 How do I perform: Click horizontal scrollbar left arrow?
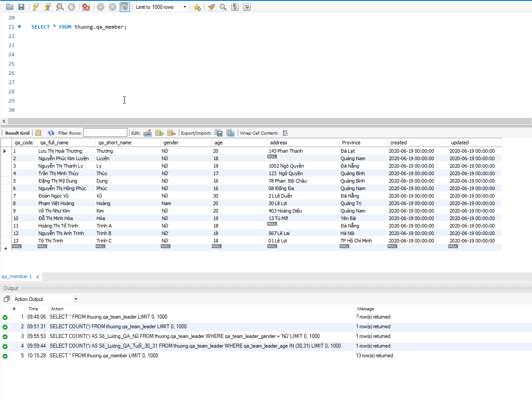pyautogui.click(x=4, y=121)
